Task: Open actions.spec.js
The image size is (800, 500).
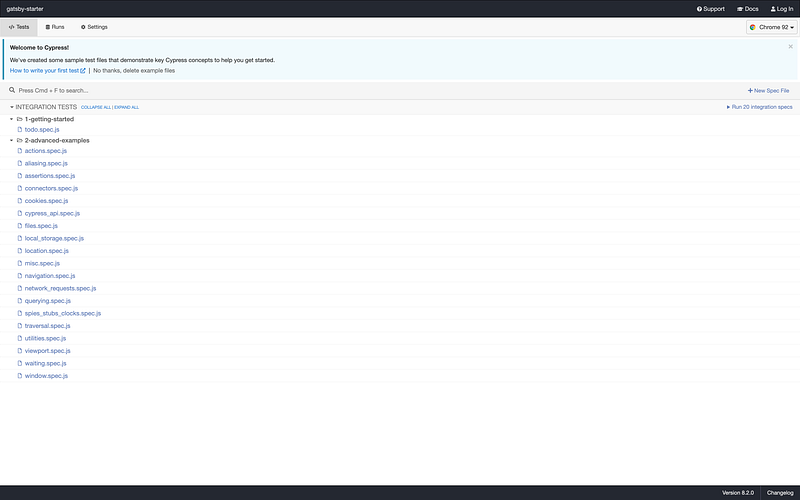Action: [x=46, y=151]
